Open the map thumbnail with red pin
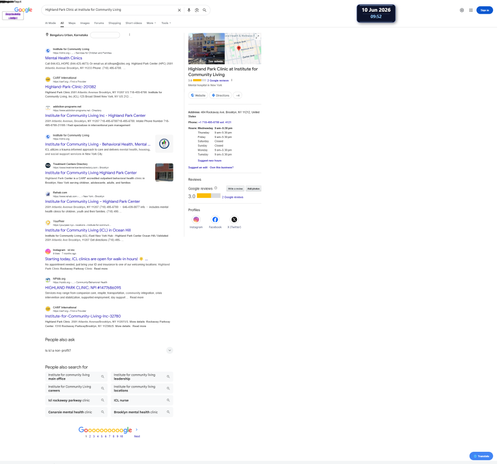The image size is (500, 464). pyautogui.click(x=243, y=48)
